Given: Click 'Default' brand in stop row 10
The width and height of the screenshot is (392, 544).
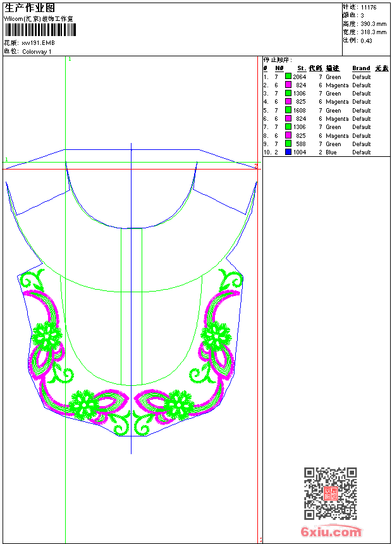Looking at the screenshot, I should click(x=361, y=152).
